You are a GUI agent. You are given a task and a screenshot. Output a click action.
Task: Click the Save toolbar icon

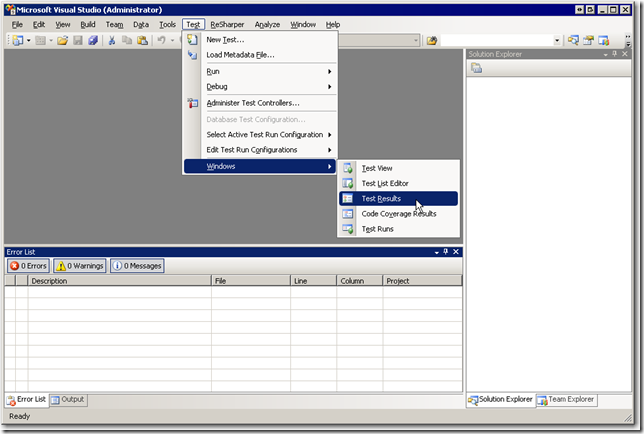click(78, 40)
